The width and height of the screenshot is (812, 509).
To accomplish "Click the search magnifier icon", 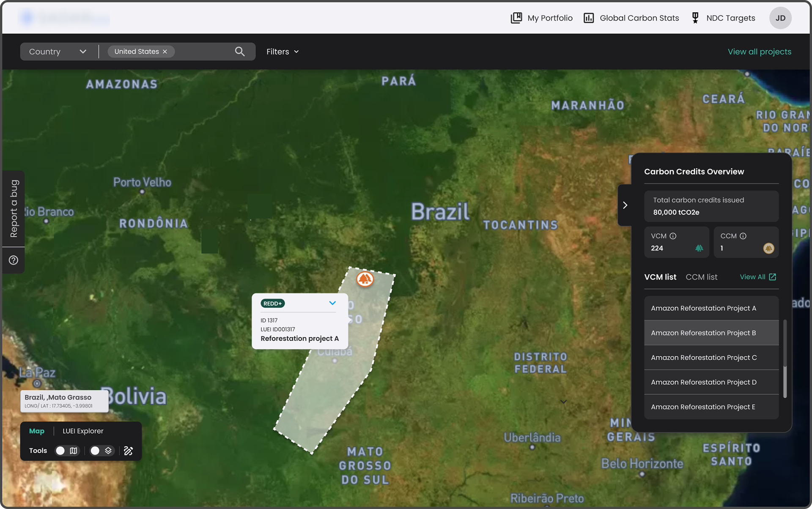I will point(240,52).
